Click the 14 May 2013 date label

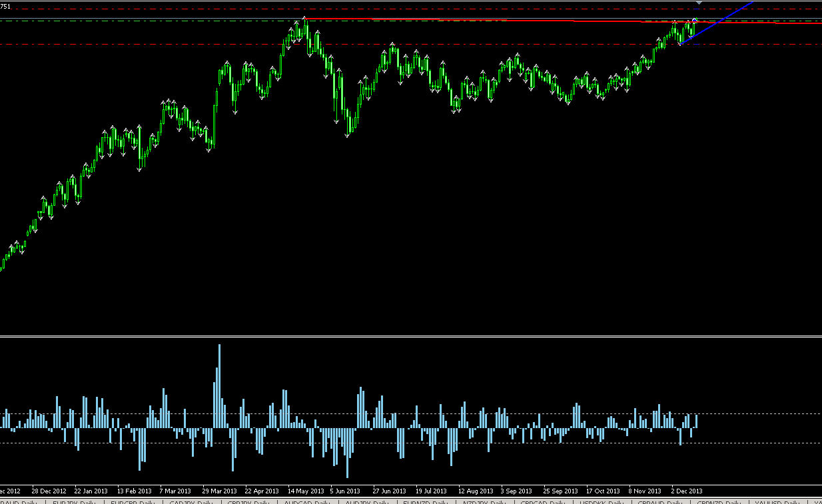click(306, 491)
